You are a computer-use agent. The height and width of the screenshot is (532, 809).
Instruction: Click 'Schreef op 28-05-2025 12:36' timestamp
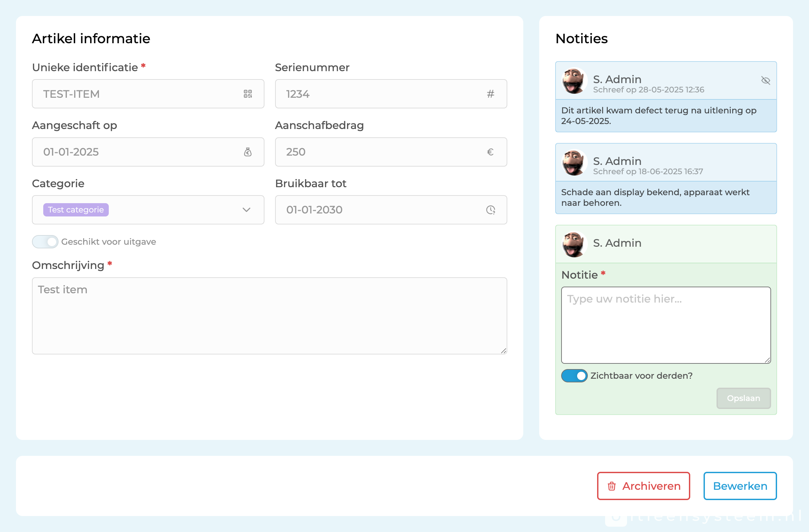(649, 90)
